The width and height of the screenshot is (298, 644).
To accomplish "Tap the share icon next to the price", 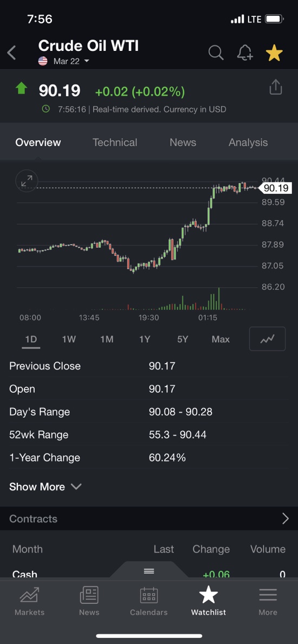I will click(x=275, y=87).
